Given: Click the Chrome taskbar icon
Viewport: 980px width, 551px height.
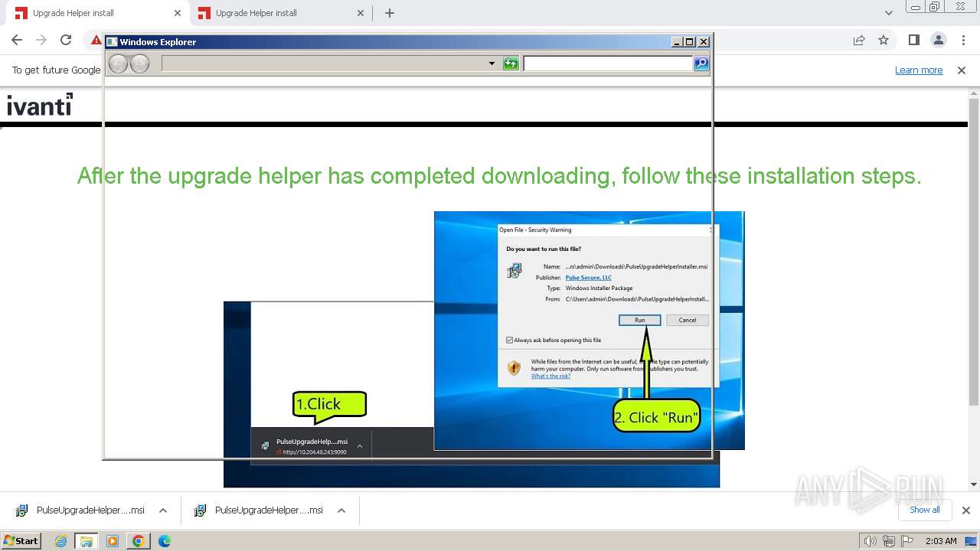Looking at the screenshot, I should (x=139, y=541).
